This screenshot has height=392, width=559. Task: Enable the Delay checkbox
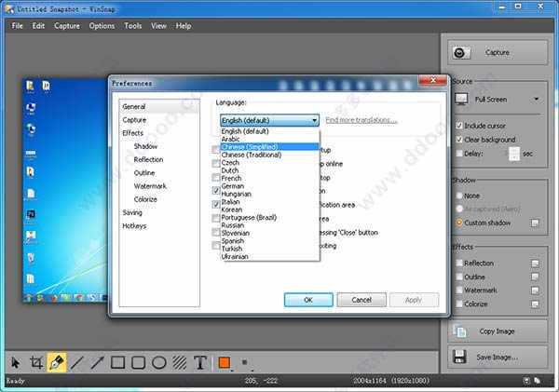coord(459,154)
